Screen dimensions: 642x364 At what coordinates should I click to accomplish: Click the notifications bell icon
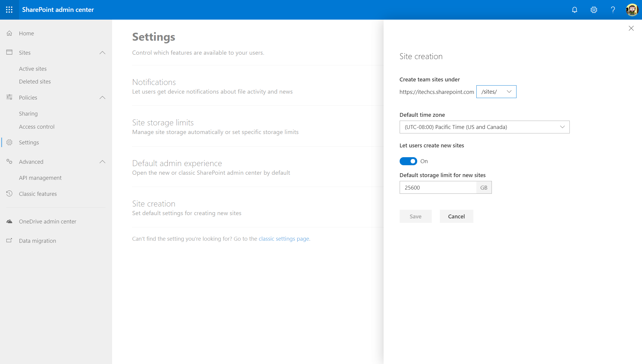(574, 10)
